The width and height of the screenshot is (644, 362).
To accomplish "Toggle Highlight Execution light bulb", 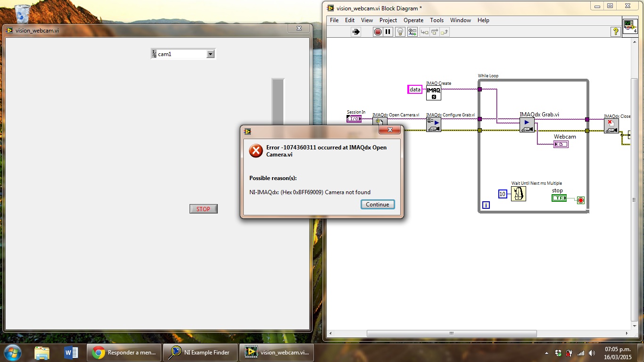I will tap(400, 32).
